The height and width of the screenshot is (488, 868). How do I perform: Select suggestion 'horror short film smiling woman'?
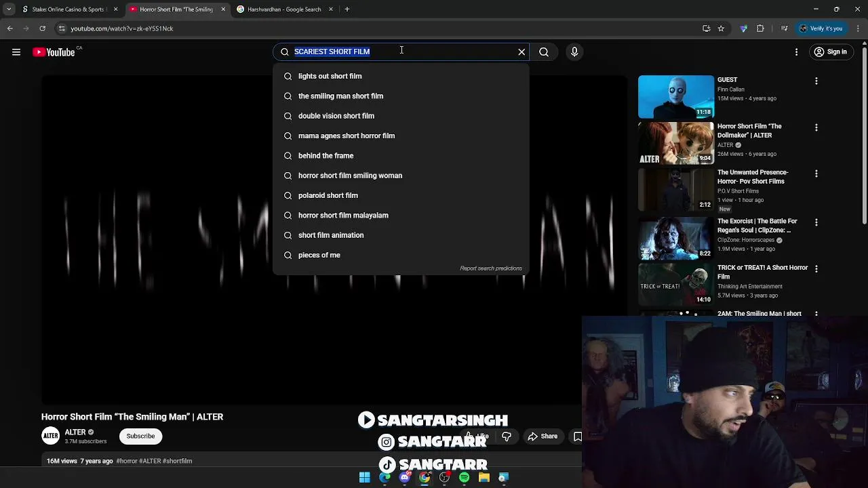[401, 176]
